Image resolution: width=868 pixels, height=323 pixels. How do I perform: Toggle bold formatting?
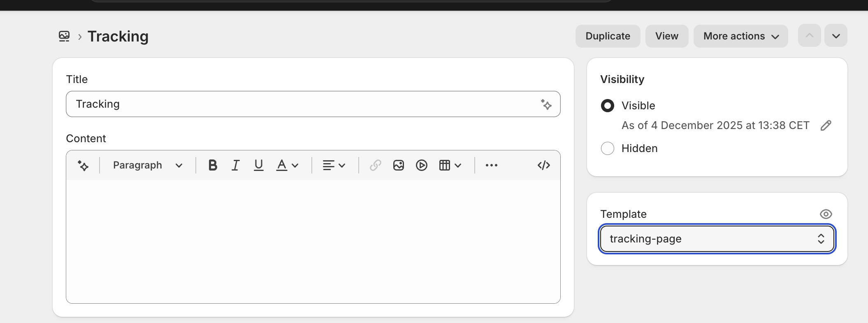[212, 165]
